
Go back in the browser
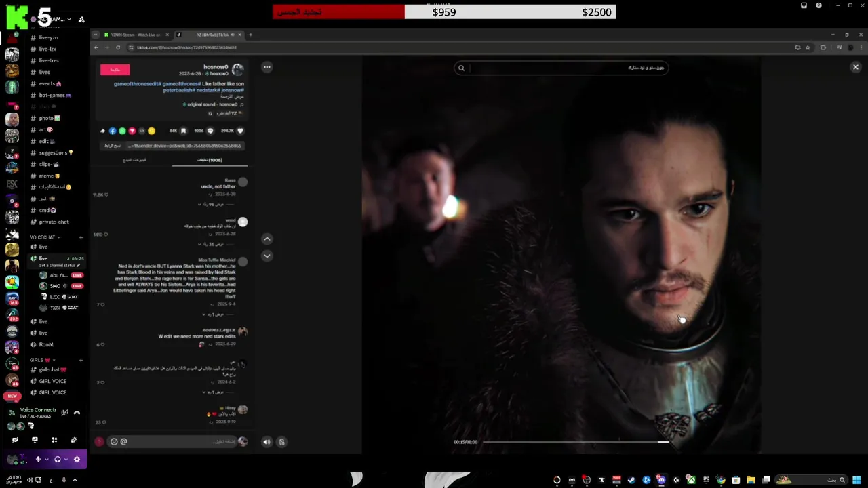click(96, 47)
